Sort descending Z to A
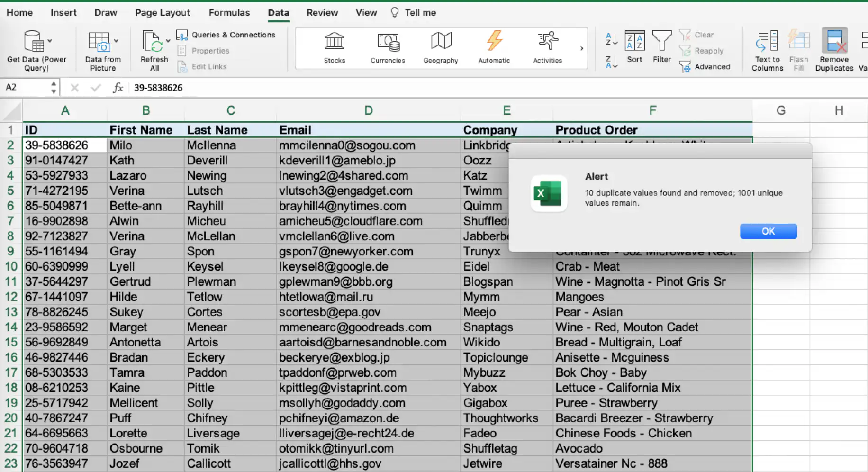The image size is (868, 472). click(x=611, y=62)
